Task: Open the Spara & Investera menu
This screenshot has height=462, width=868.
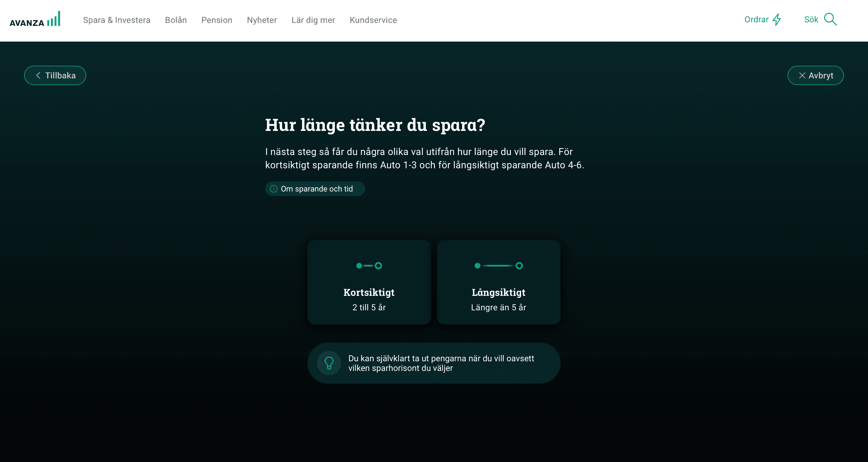Action: (117, 20)
